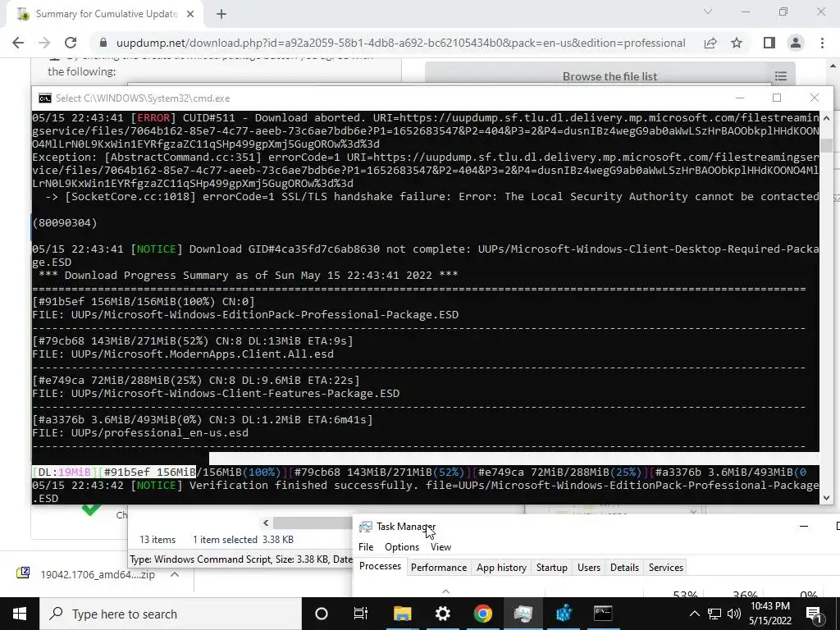Reload the uupdump page
840x630 pixels.
click(71, 43)
